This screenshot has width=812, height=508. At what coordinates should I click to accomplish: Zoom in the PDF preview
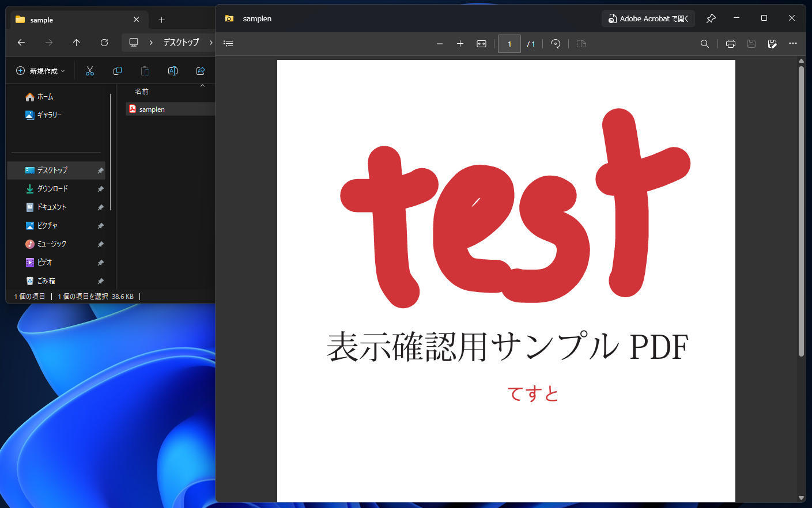[x=460, y=44]
